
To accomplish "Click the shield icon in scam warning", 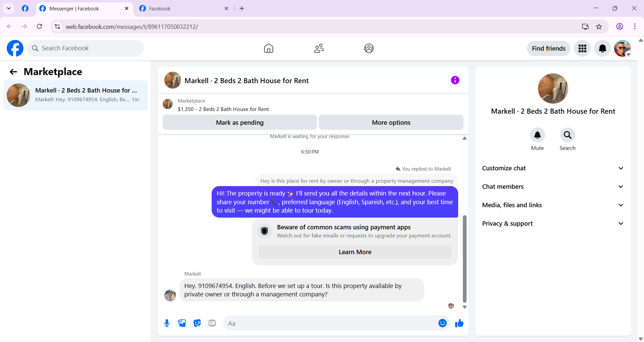I will (x=264, y=231).
